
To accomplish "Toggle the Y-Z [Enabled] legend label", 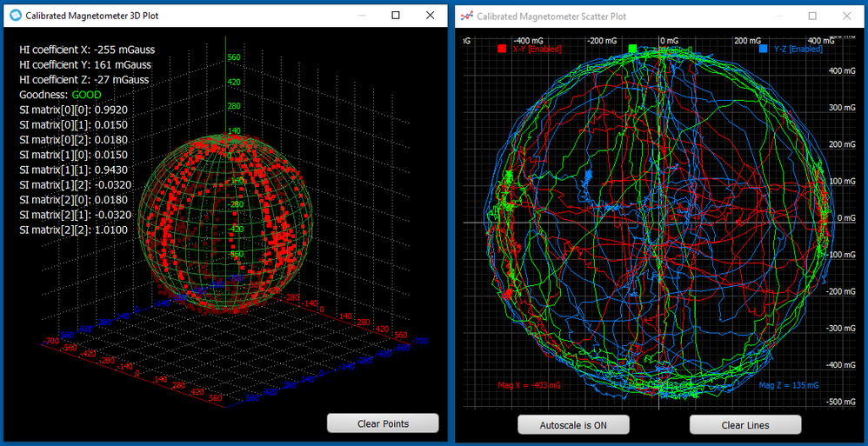I will [798, 50].
